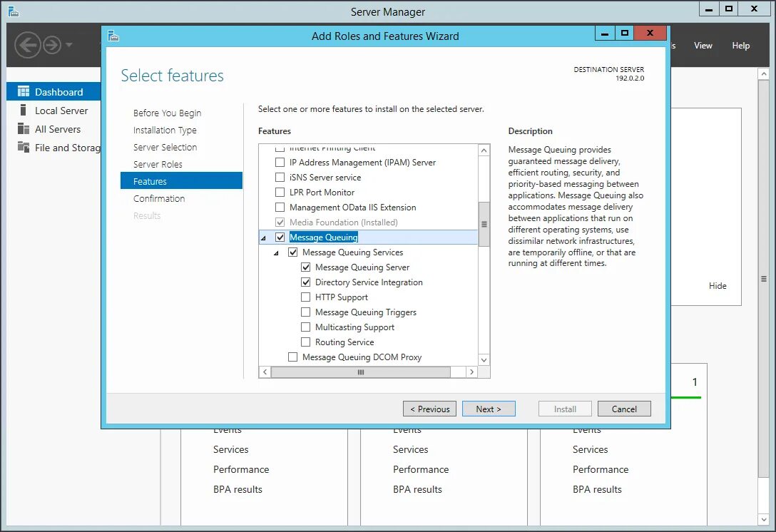Select the Features wizard step
776x532 pixels.
182,180
